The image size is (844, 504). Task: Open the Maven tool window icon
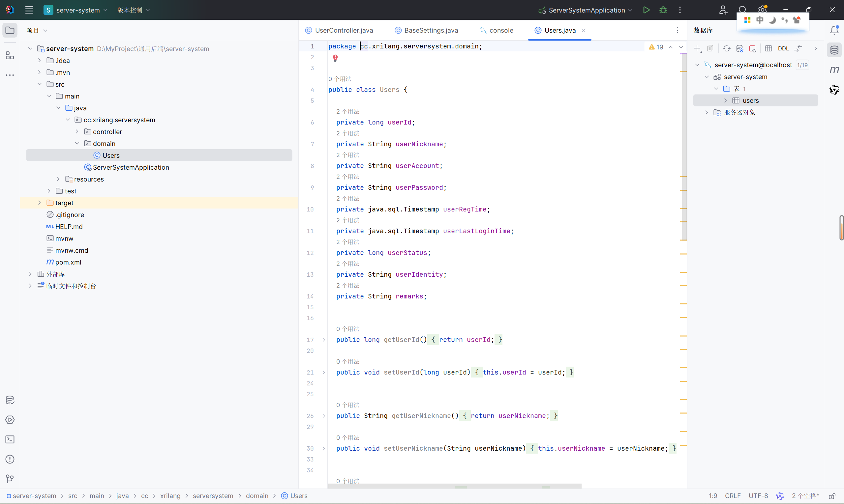tap(834, 70)
